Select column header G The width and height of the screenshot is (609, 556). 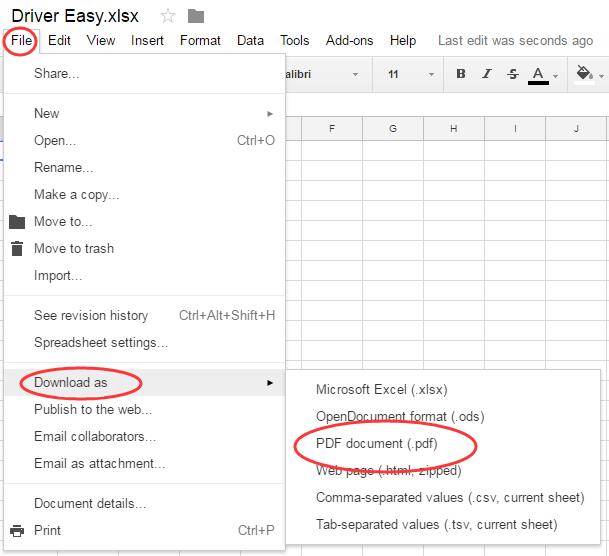392,129
